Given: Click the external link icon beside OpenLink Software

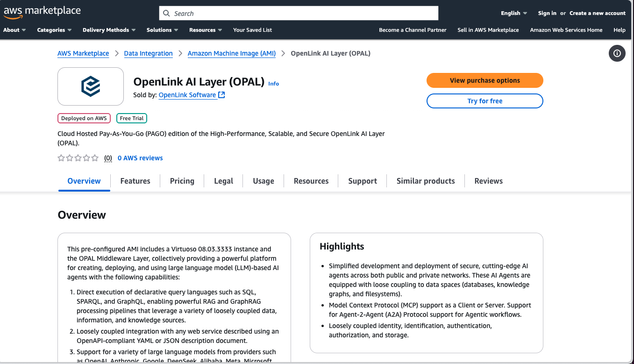Looking at the screenshot, I should pos(222,95).
